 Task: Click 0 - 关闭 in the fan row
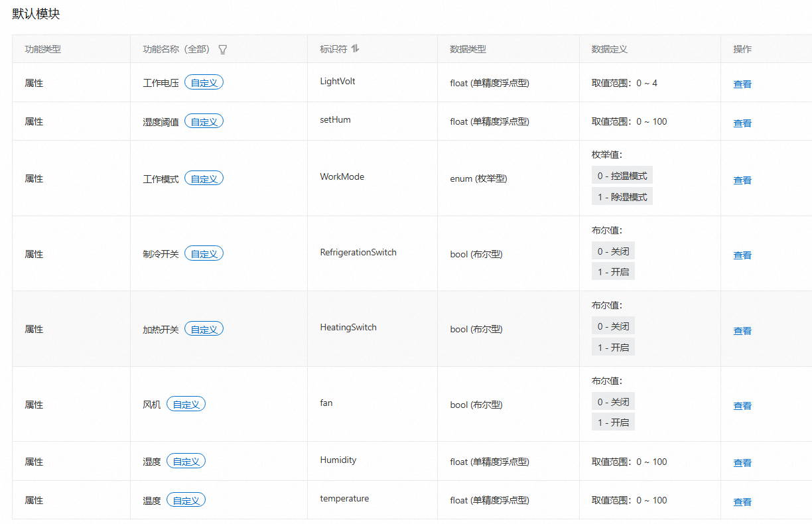click(613, 402)
